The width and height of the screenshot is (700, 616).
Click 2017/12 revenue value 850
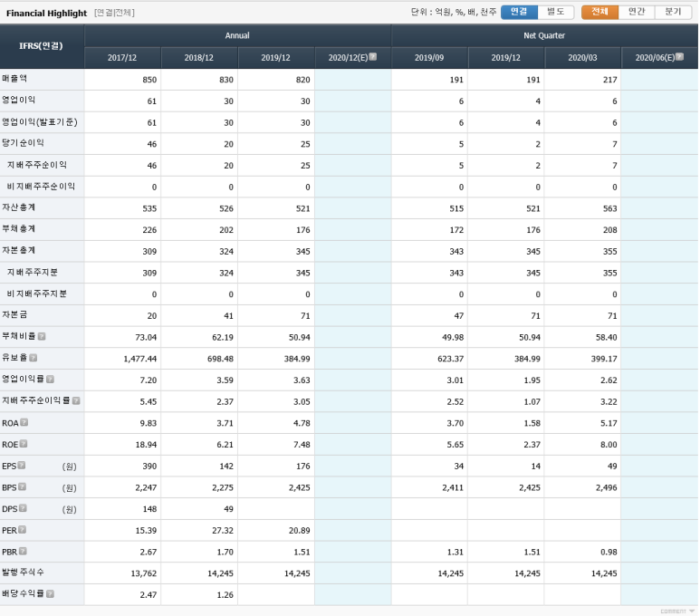[x=149, y=80]
